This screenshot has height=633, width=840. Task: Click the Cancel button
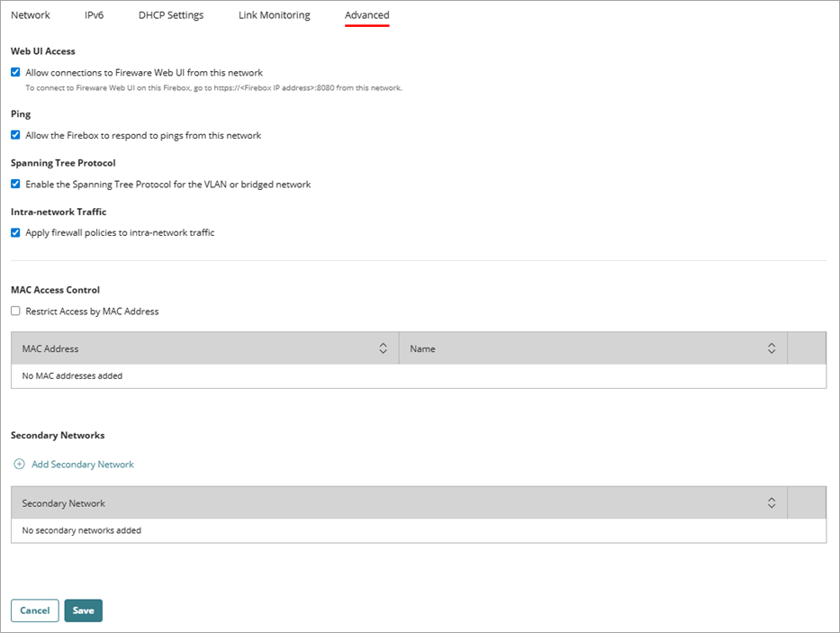34,610
